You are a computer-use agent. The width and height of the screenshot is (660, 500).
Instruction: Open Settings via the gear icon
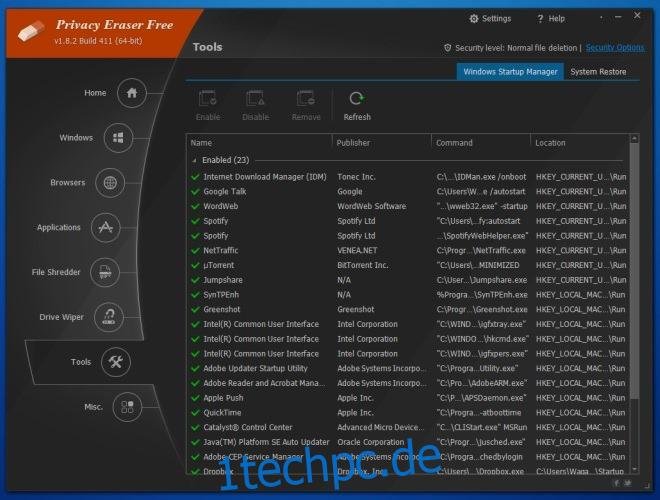(474, 19)
